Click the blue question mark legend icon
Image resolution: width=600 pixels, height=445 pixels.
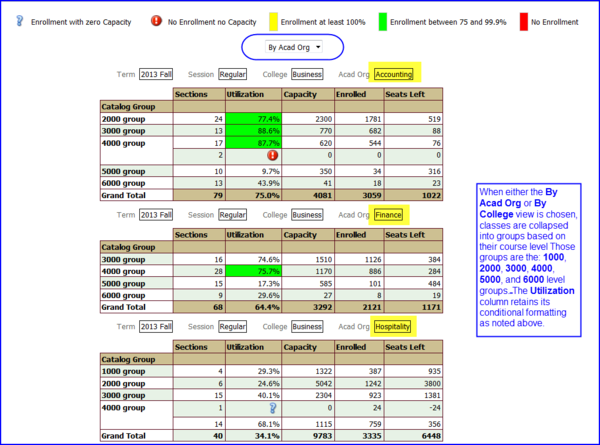[x=20, y=21]
